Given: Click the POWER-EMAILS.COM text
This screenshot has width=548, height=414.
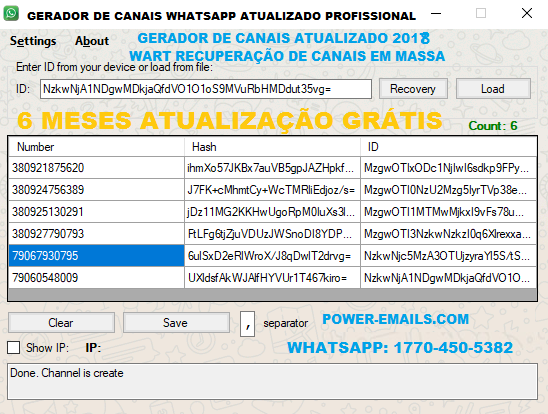Looking at the screenshot, I should click(x=395, y=319).
